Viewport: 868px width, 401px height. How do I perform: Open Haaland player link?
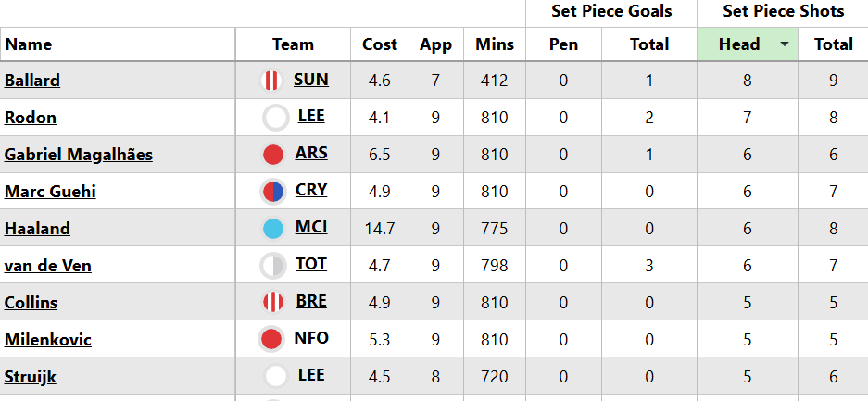tap(37, 229)
